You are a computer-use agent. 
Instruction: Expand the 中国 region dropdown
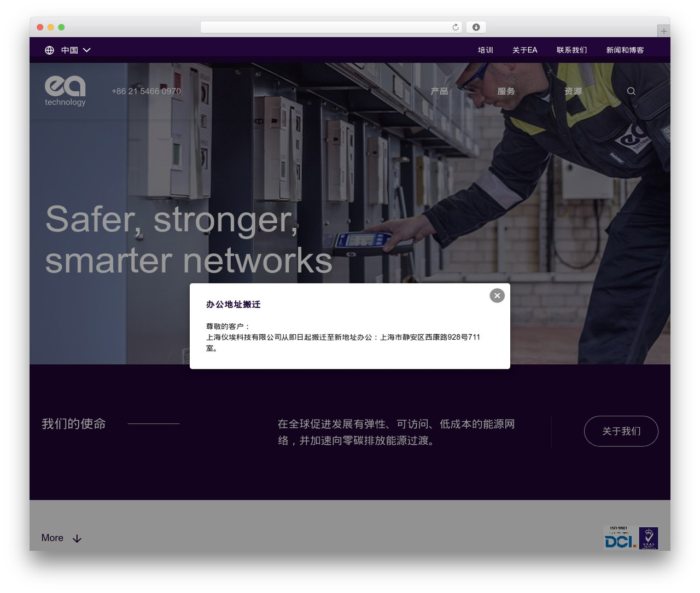pos(75,50)
